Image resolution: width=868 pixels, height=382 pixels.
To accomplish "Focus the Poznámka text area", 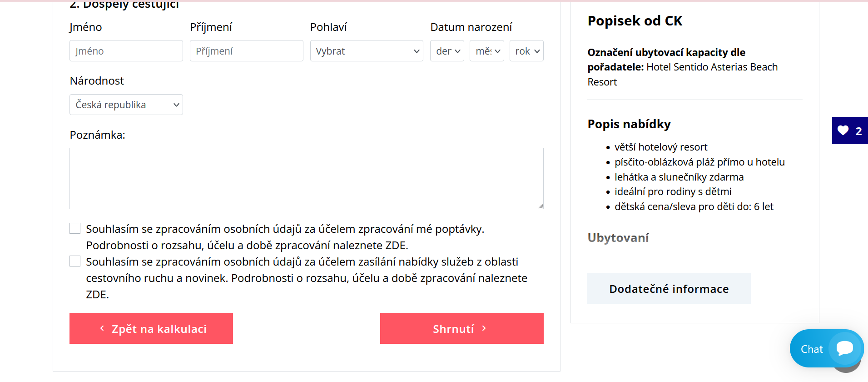I will point(307,178).
